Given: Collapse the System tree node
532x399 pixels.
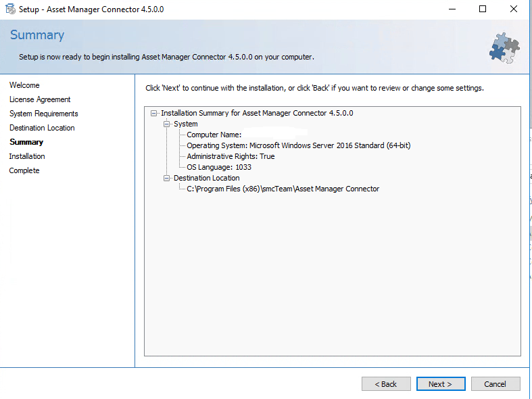Looking at the screenshot, I should [x=167, y=124].
